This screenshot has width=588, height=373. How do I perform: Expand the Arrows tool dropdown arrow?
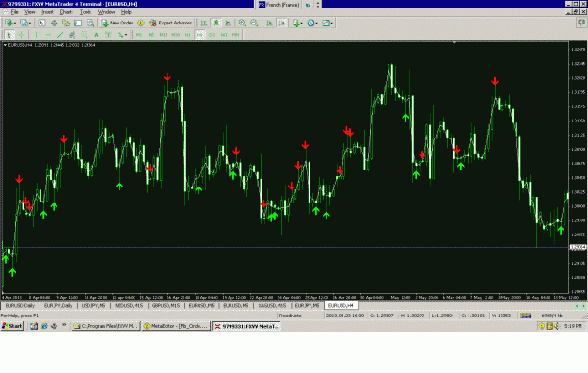[126, 35]
